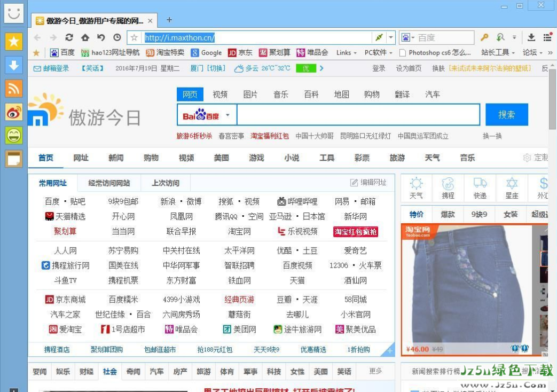Expand weather details with the blue arrow
The height and width of the screenshot is (392, 557).
pos(321,68)
